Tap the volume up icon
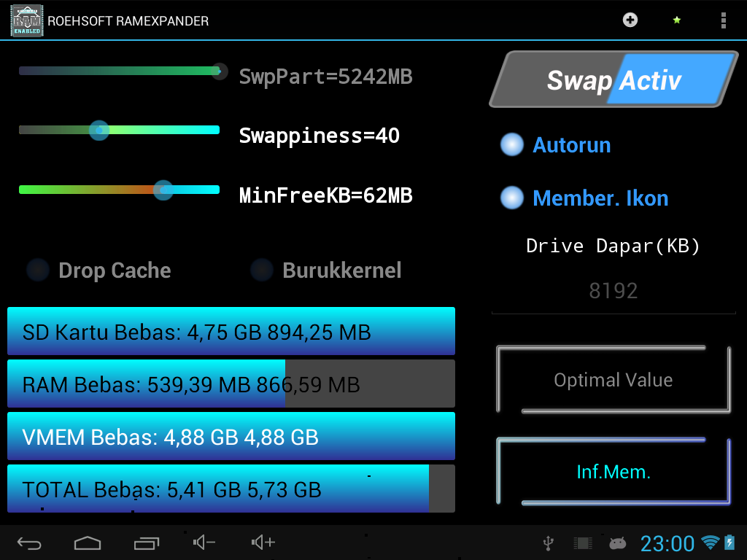Viewport: 747px width, 560px height. [x=263, y=542]
